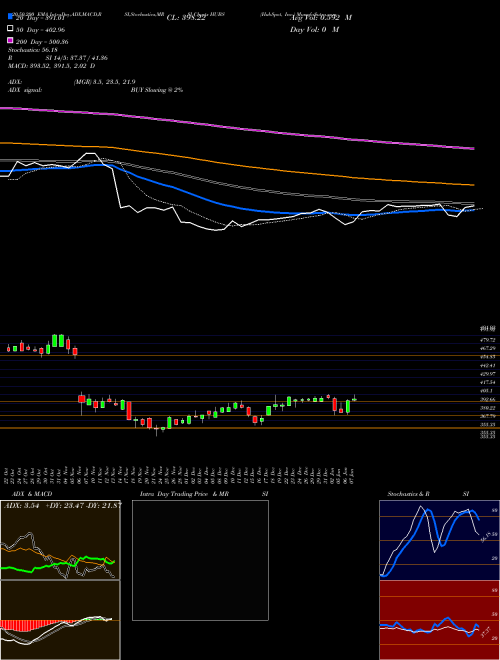Click the 'ADX: 3.54 +DY: 23.47 -DY: 21.87' header
The width and height of the screenshot is (500, 660).
(62, 505)
